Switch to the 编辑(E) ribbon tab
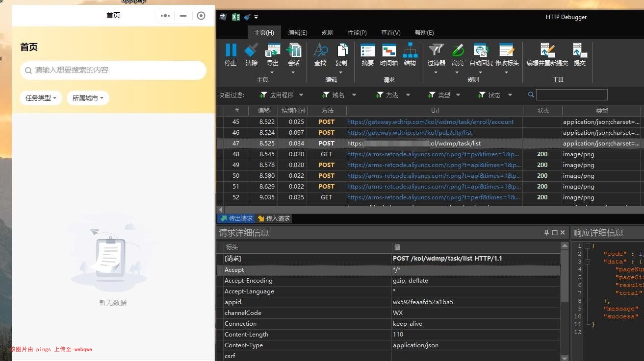 298,32
